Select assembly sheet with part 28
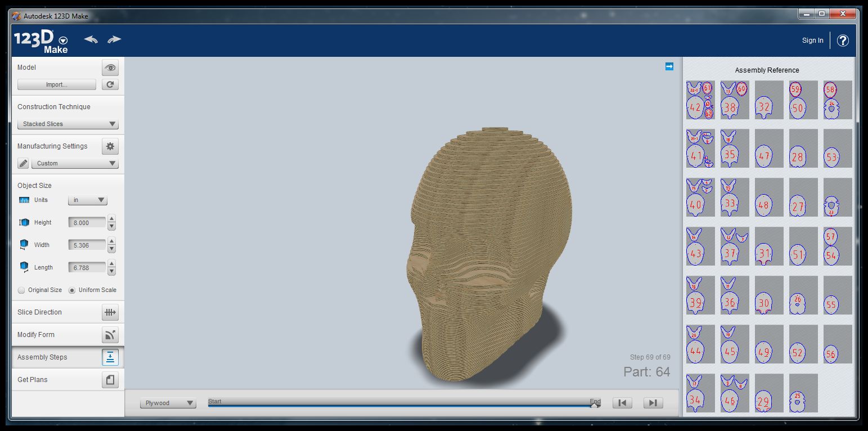The image size is (868, 431). tap(803, 149)
